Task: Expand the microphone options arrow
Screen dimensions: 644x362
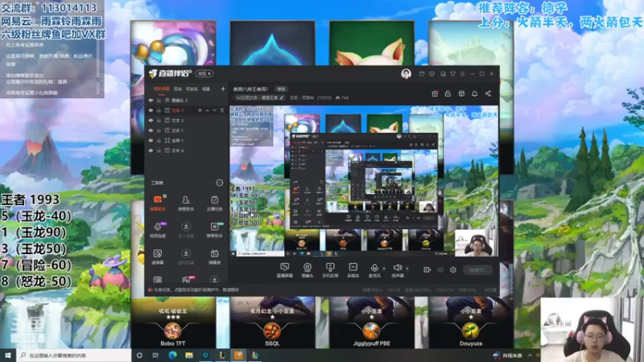Action: tap(384, 269)
